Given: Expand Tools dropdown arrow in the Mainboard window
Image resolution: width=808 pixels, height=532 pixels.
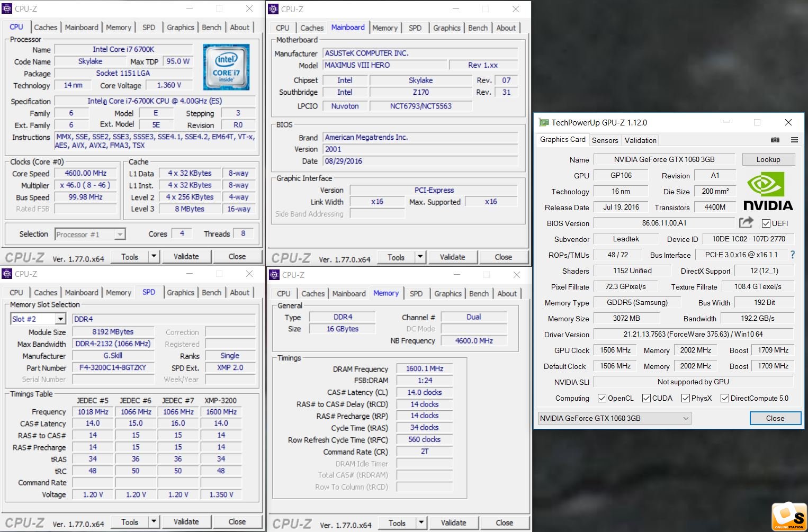Looking at the screenshot, I should tap(420, 257).
